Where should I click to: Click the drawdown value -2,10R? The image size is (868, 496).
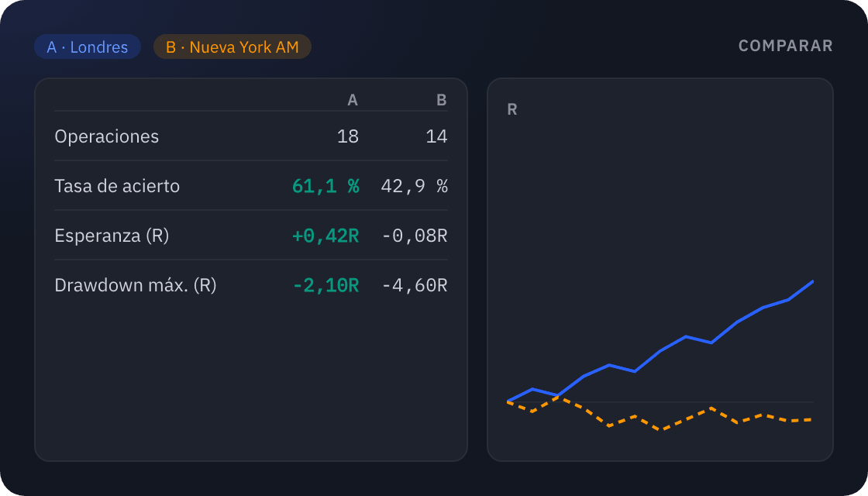(325, 285)
